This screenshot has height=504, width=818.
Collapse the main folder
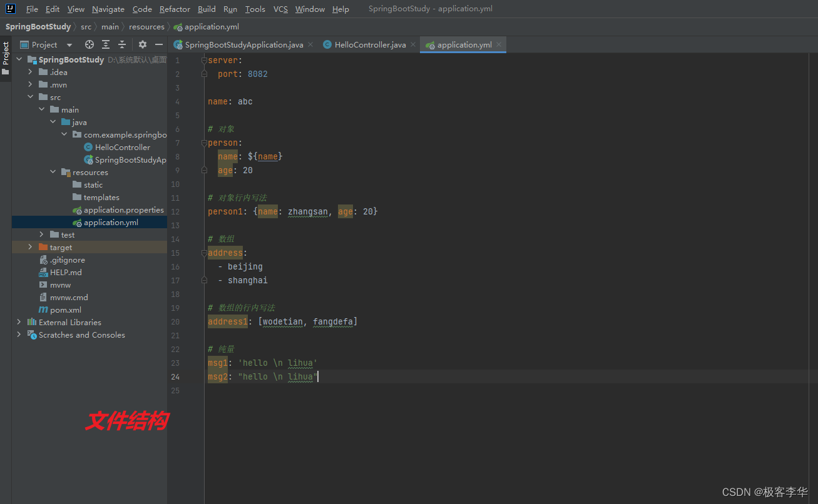(42, 110)
